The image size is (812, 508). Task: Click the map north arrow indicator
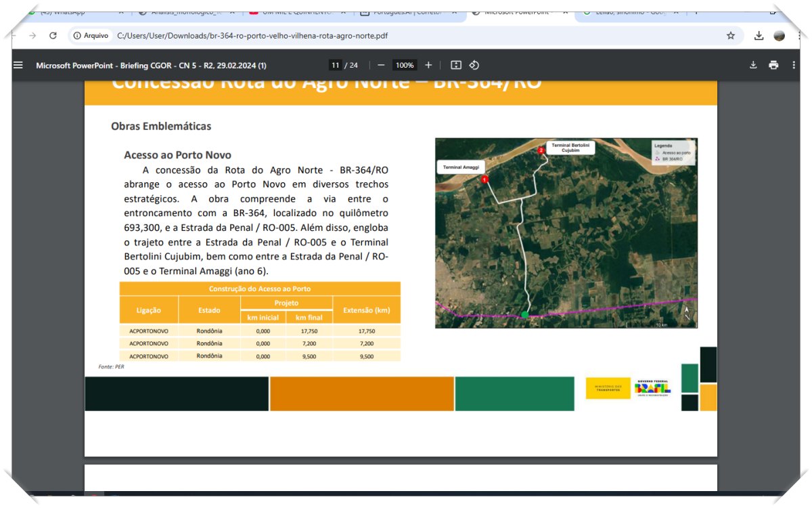click(x=687, y=313)
